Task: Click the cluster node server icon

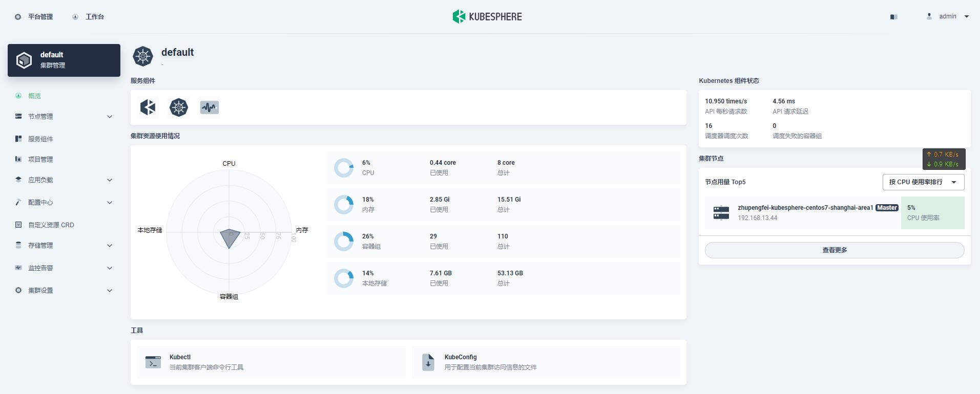Action: point(721,213)
